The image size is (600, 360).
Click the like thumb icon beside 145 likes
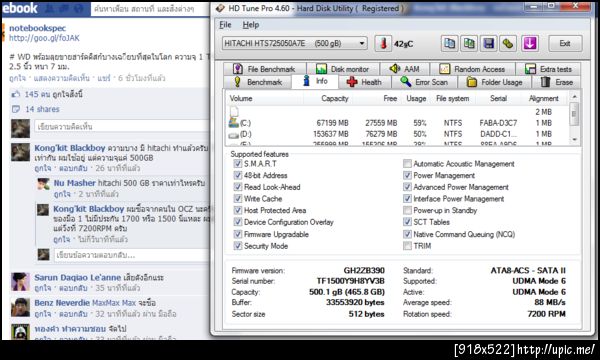pos(16,94)
